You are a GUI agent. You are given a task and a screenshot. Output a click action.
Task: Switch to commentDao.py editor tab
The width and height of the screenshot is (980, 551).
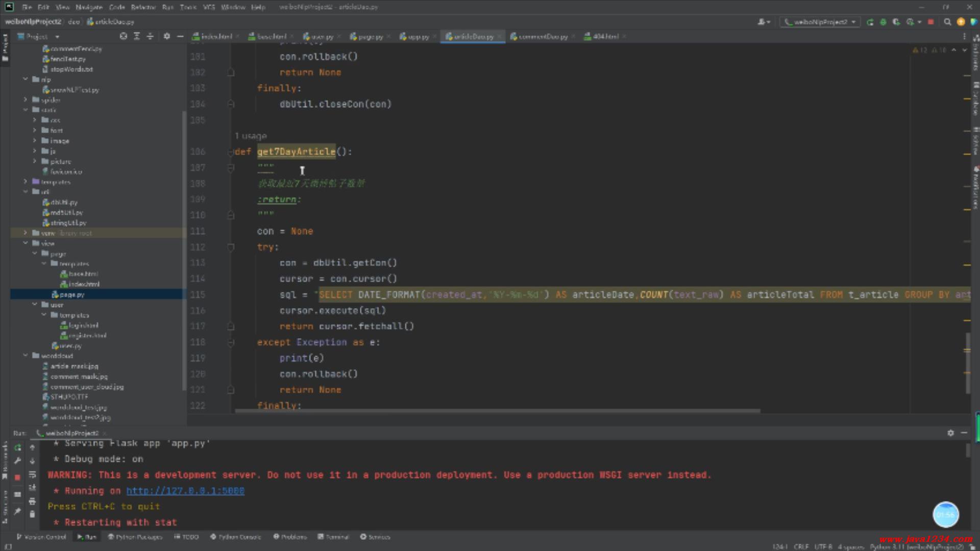point(543,36)
